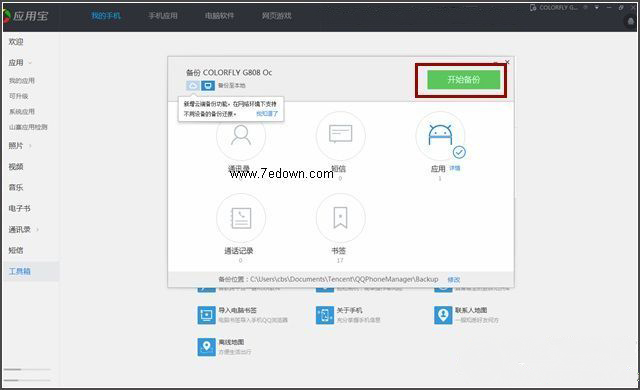Open the title bar dropdown menu arrow
640x390 pixels.
click(597, 7)
